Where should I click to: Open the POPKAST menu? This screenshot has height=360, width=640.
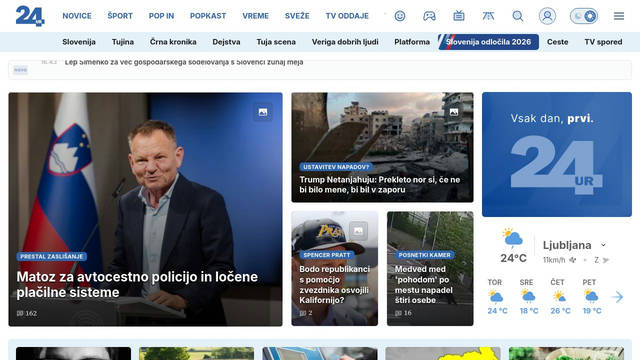click(x=208, y=16)
